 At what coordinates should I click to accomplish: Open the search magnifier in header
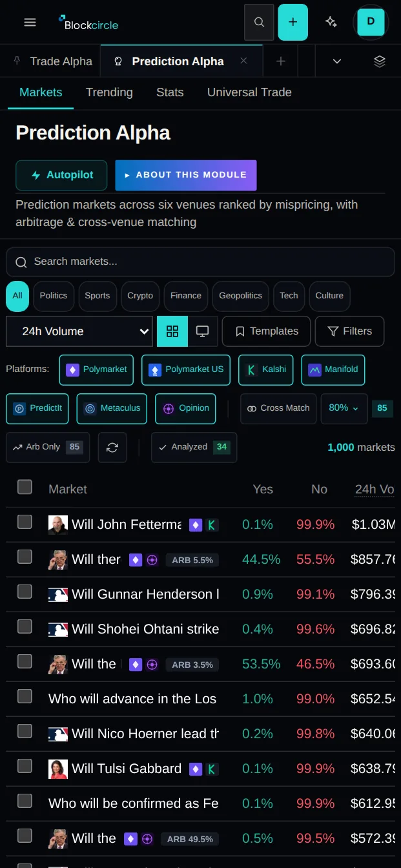[x=259, y=22]
